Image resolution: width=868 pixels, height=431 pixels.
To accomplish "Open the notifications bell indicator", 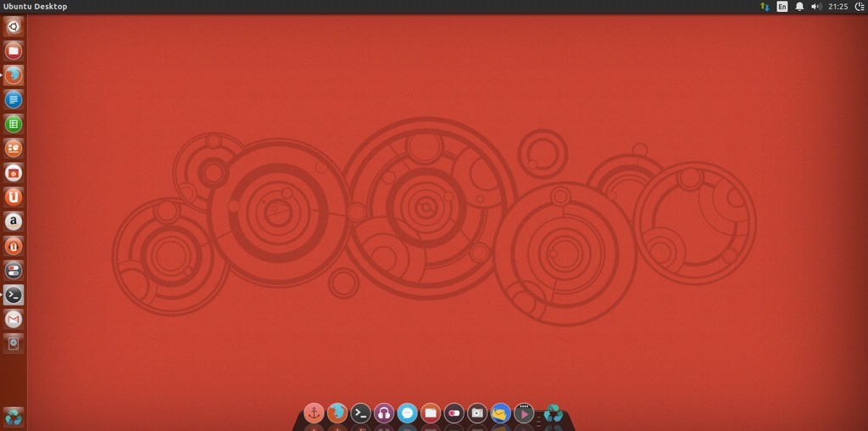I will 799,7.
